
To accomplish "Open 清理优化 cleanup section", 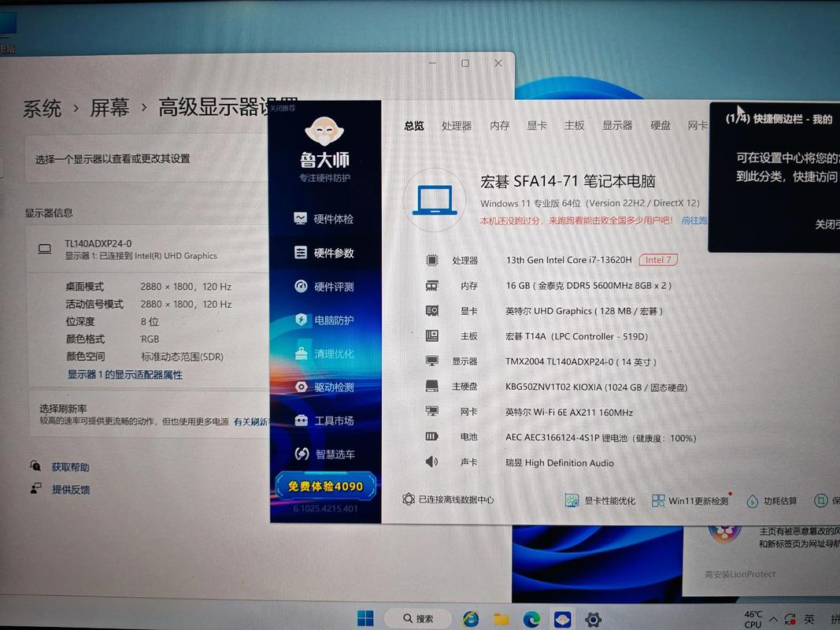I will pos(324,354).
